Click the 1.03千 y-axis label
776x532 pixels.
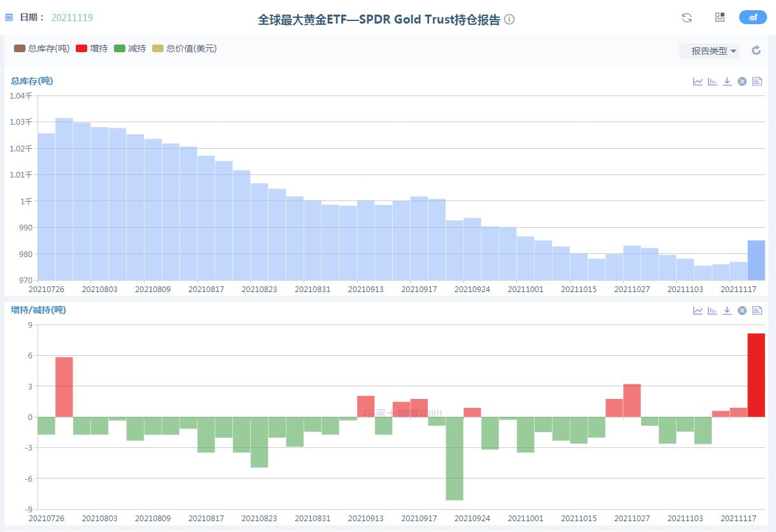pyautogui.click(x=20, y=122)
